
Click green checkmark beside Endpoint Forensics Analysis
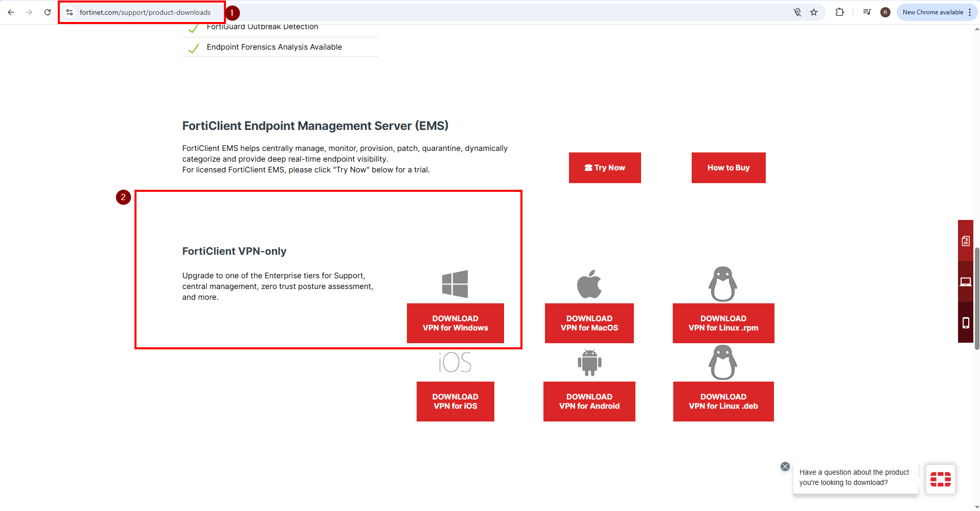coord(194,48)
